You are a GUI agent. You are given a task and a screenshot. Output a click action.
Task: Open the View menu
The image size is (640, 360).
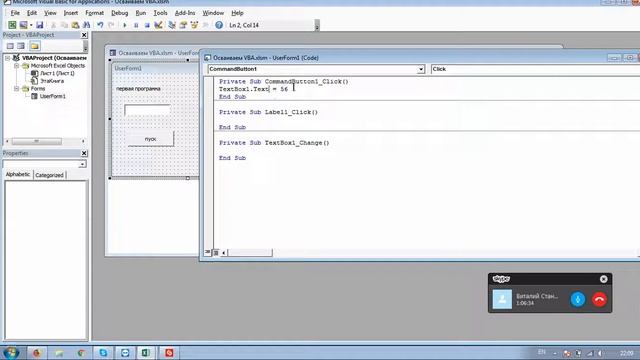click(50, 13)
